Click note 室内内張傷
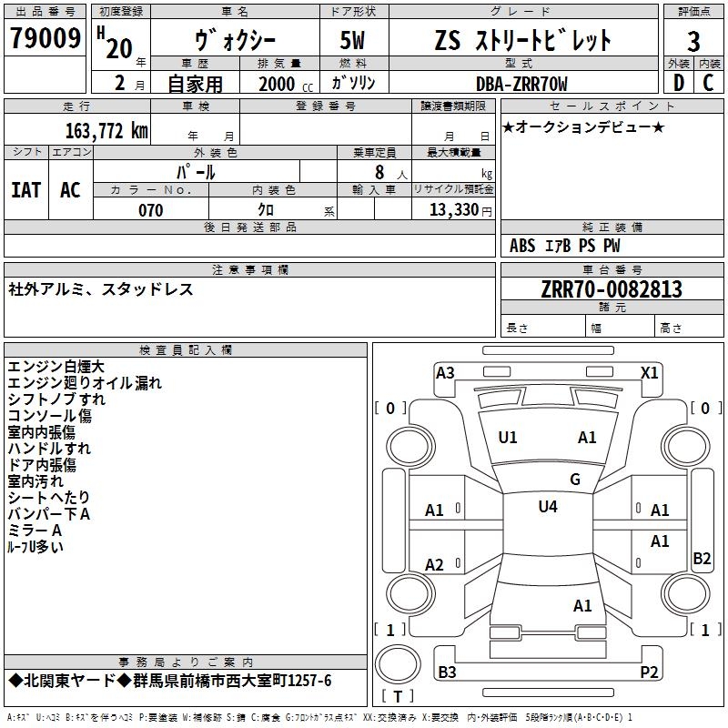Viewport: 728px width, 728px height. 41,431
